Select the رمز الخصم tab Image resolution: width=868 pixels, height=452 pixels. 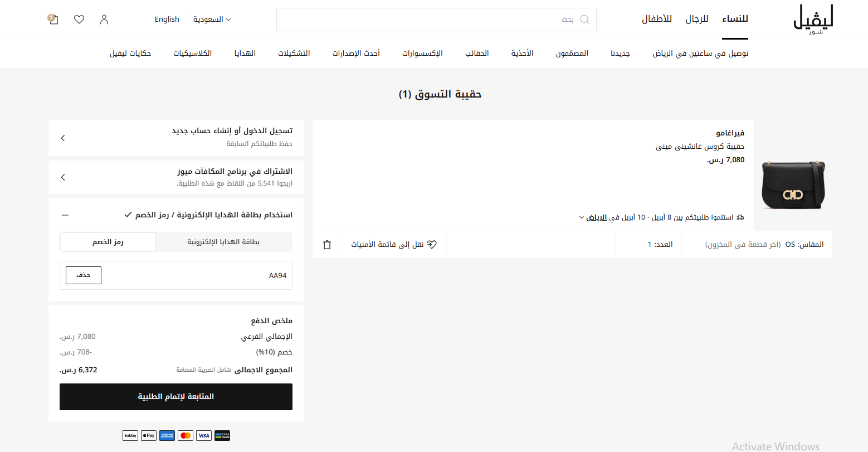pyautogui.click(x=108, y=242)
